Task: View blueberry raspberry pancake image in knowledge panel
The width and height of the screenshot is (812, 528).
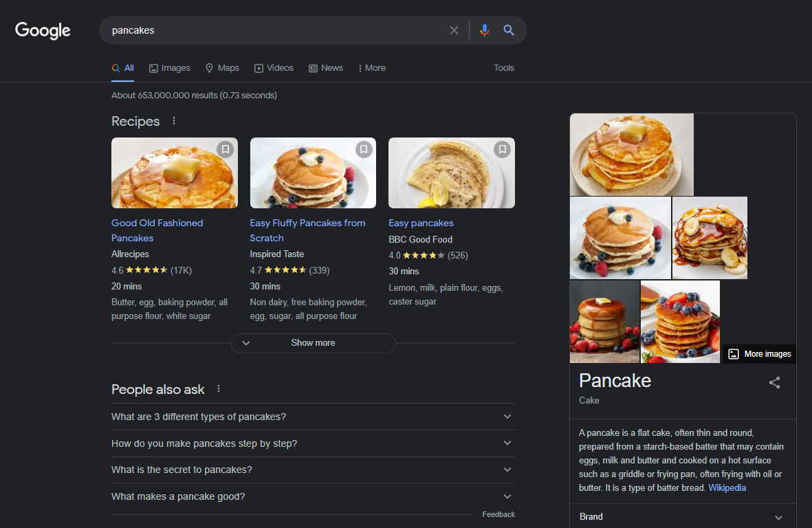Action: pyautogui.click(x=620, y=238)
